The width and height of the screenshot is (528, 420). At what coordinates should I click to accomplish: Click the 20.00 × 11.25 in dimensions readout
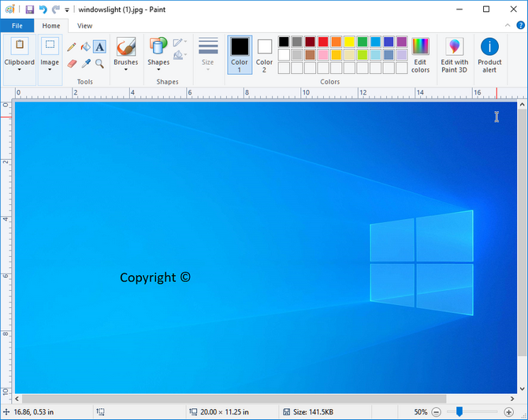(225, 412)
